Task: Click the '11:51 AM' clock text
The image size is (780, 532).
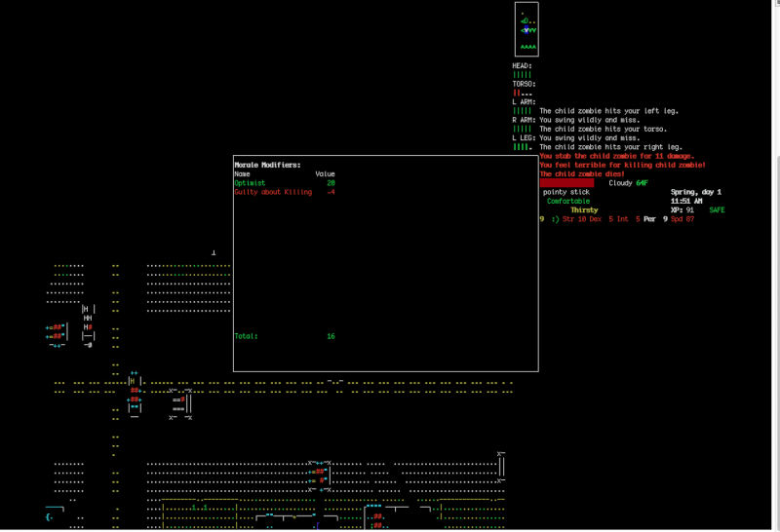Action: click(x=686, y=202)
